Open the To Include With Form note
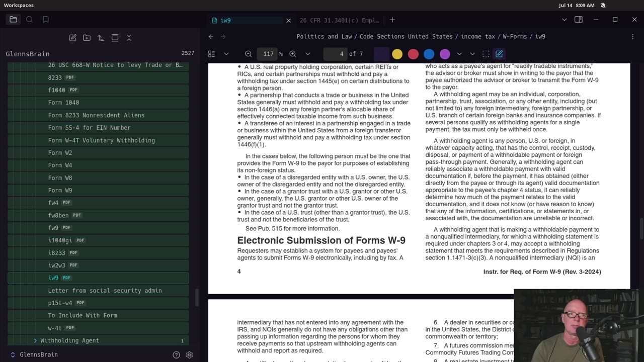Image resolution: width=644 pixels, height=362 pixels. click(98, 315)
